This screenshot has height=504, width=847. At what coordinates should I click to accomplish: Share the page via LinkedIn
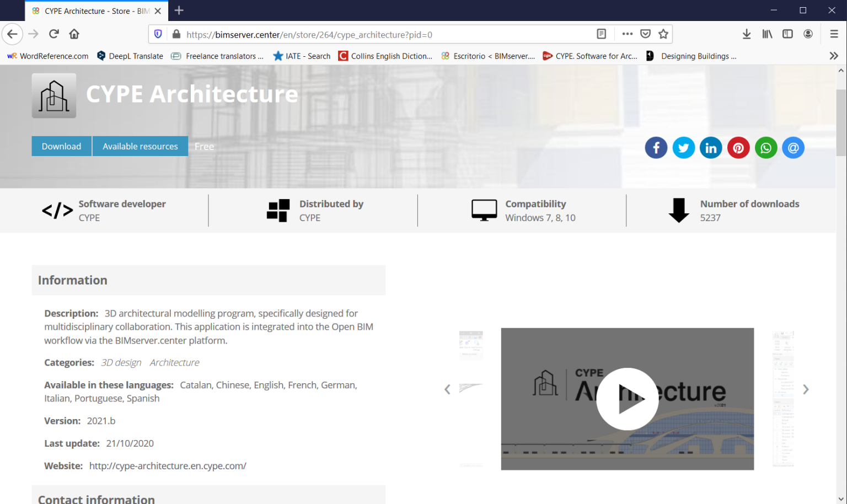[x=711, y=147]
